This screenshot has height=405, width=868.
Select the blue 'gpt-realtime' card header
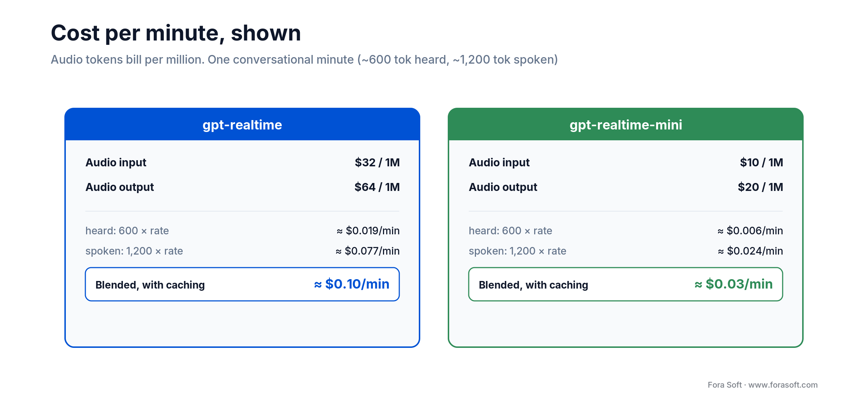(x=242, y=124)
